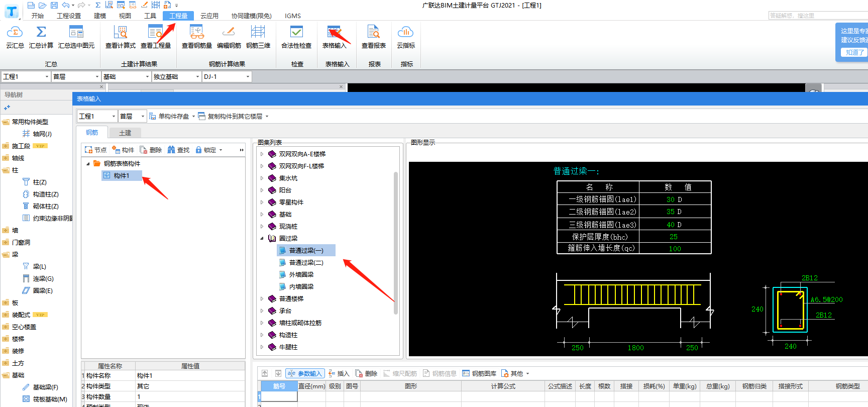Switch to 钢筋 tab in dialog
This screenshot has width=868, height=407.
(x=92, y=133)
